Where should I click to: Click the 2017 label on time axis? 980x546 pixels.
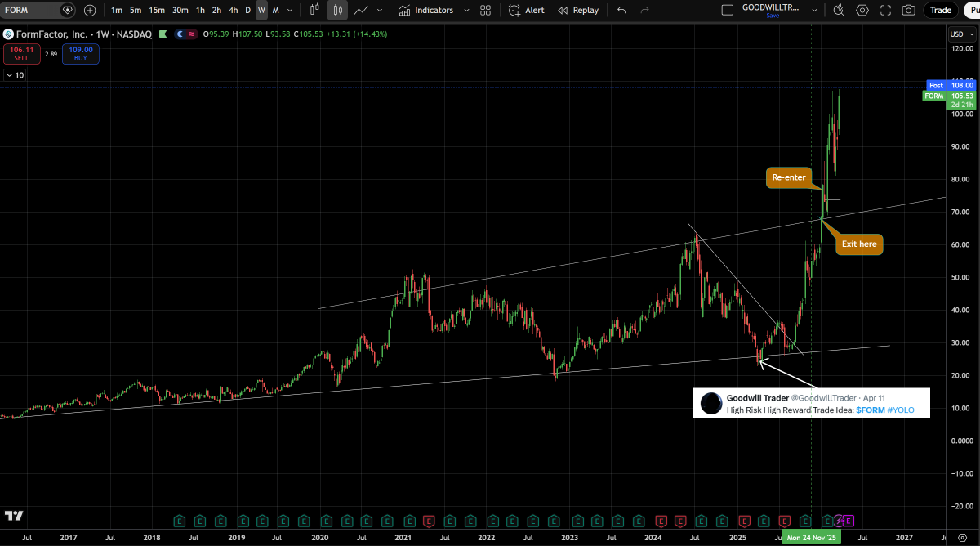(68, 538)
